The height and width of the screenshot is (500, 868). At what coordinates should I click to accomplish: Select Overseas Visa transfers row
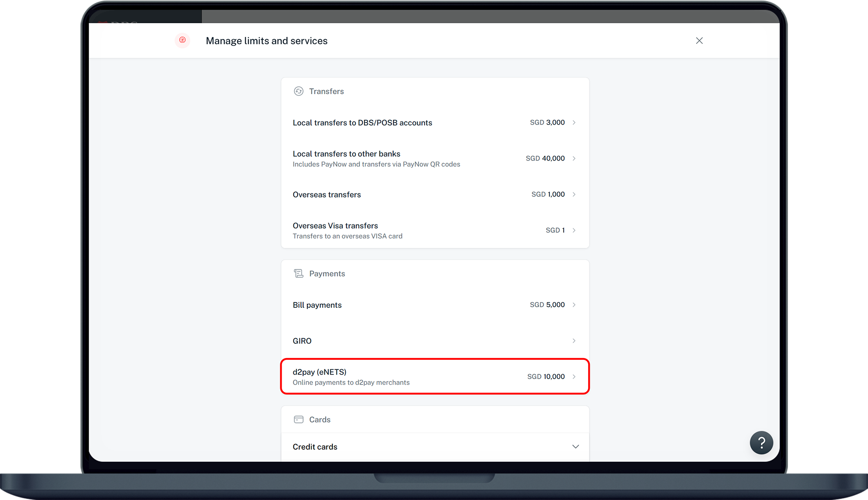(335, 226)
